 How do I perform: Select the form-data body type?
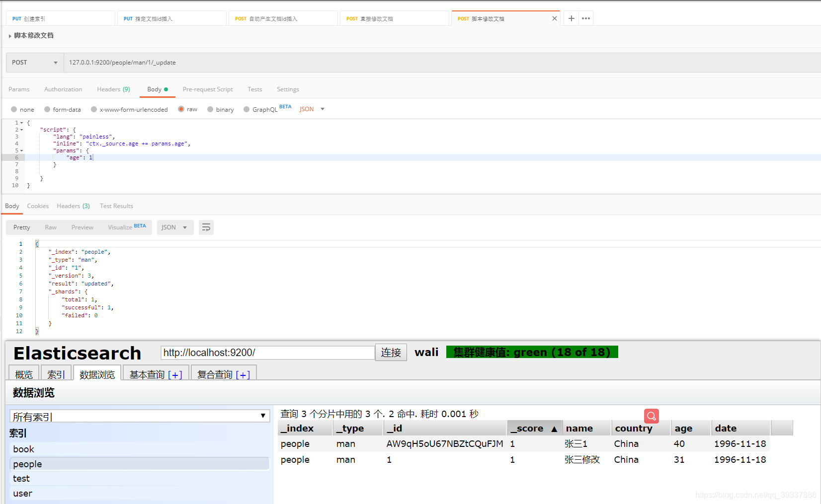47,109
